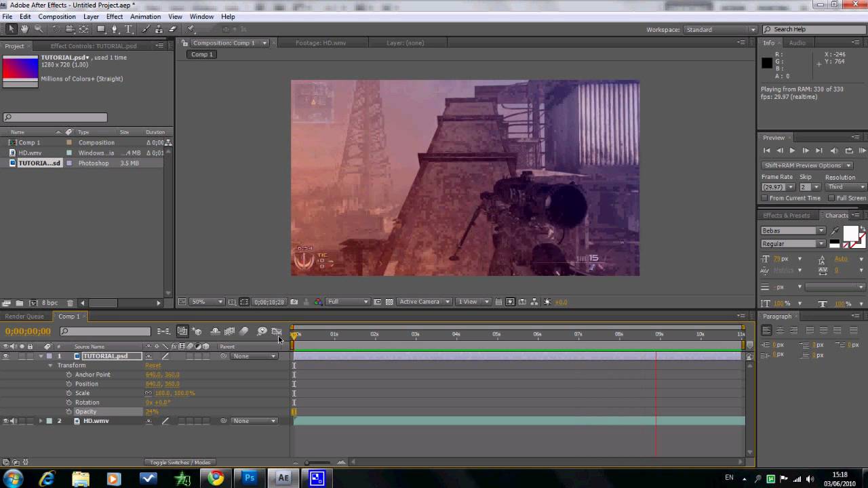The image size is (868, 488).
Task: Open the 1 View layout dropdown
Action: pyautogui.click(x=473, y=302)
